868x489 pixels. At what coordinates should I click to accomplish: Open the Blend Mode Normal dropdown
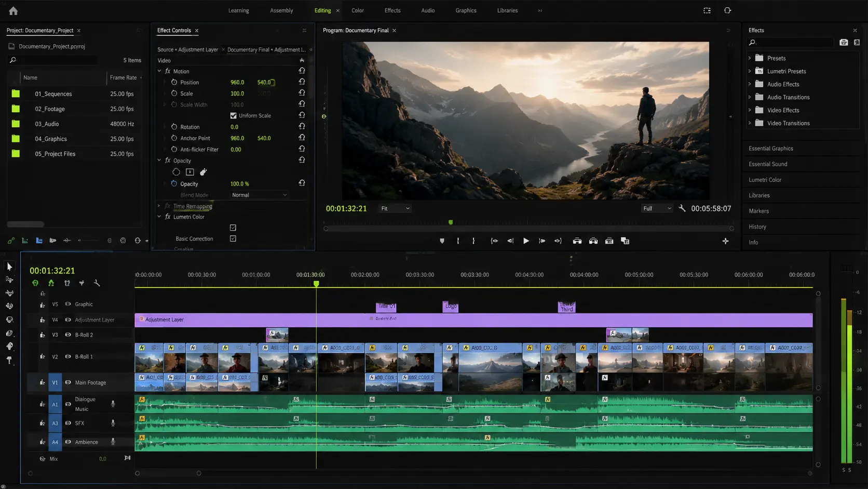pyautogui.click(x=259, y=195)
